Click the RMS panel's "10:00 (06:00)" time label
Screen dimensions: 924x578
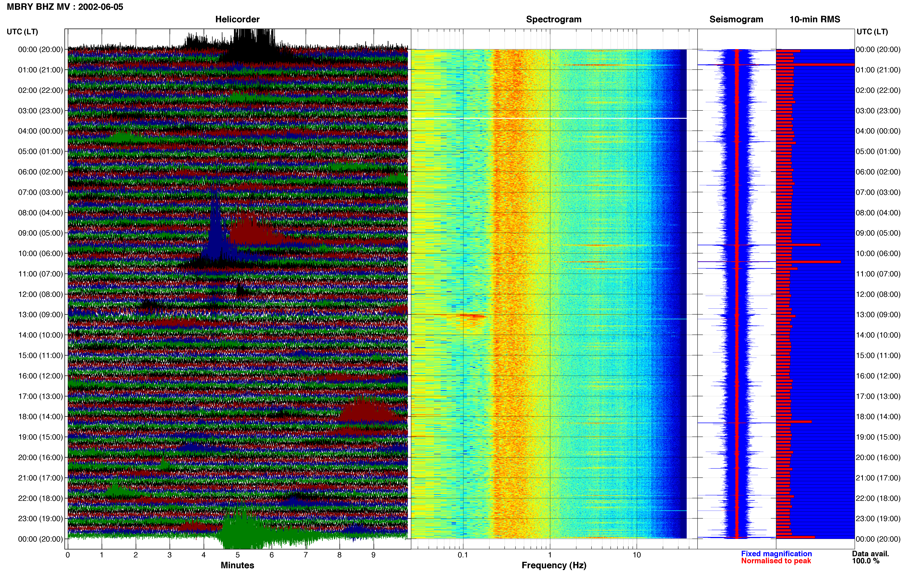pyautogui.click(x=878, y=253)
